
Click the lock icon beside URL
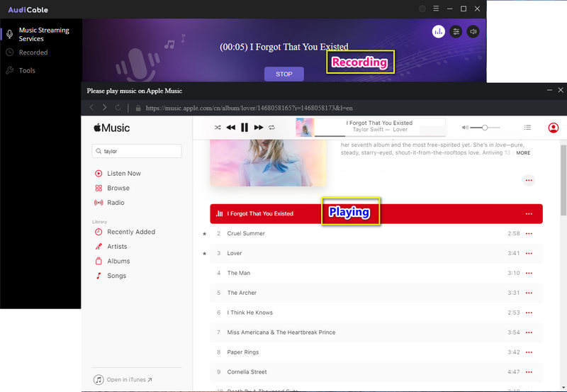137,108
